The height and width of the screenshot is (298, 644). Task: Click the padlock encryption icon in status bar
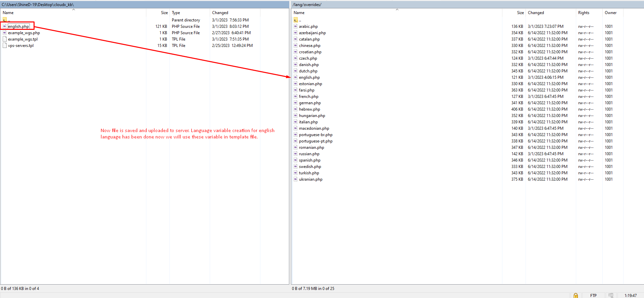[576, 295]
